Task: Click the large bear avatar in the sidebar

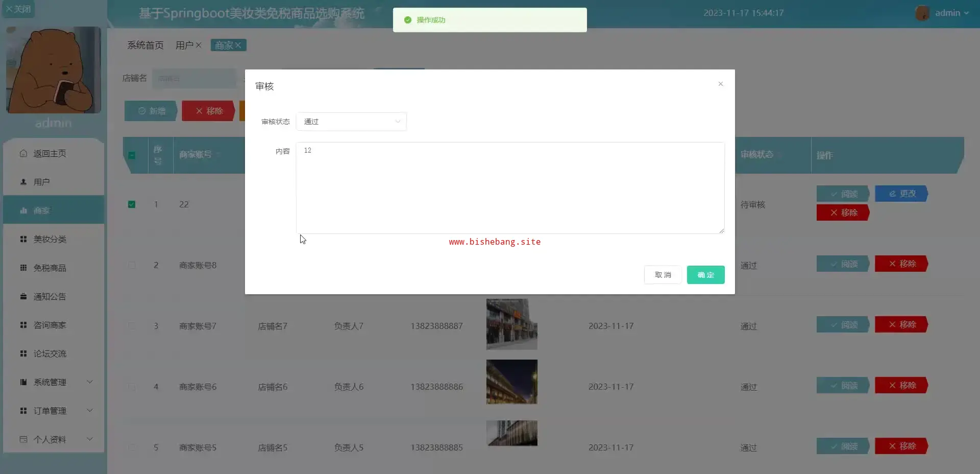Action: (54, 70)
